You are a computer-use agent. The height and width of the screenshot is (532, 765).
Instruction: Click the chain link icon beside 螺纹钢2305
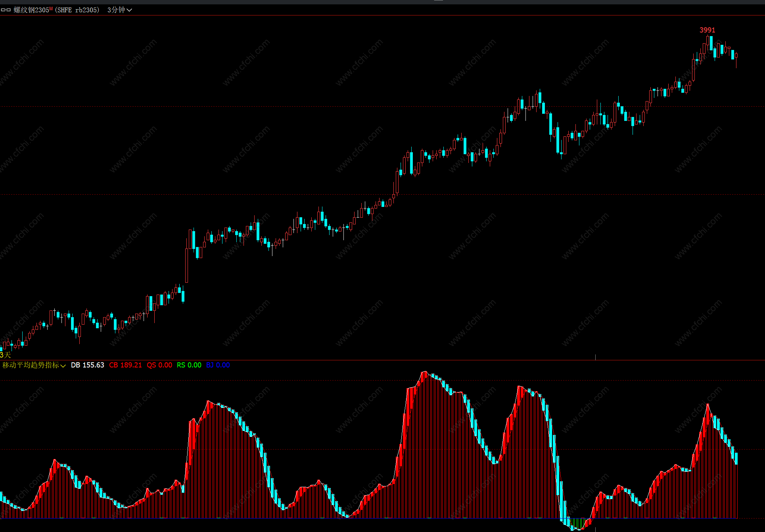pos(6,10)
